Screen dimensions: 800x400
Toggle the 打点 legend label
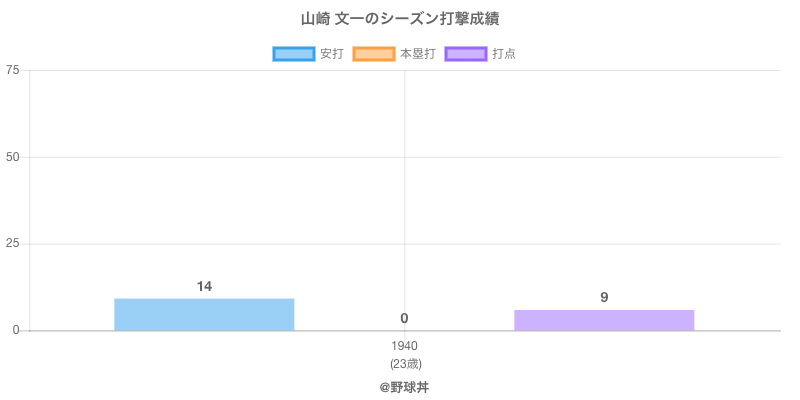504,54
